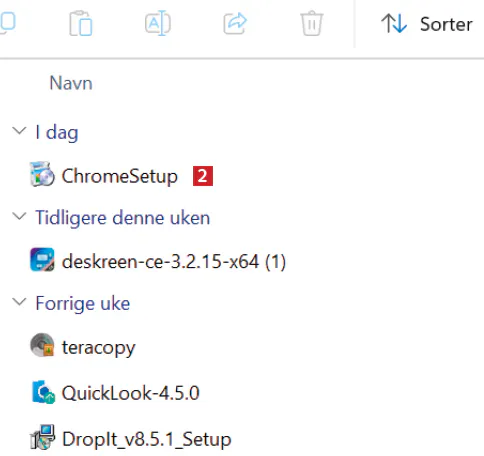Collapse the "I dag" group chevron

pos(19,130)
